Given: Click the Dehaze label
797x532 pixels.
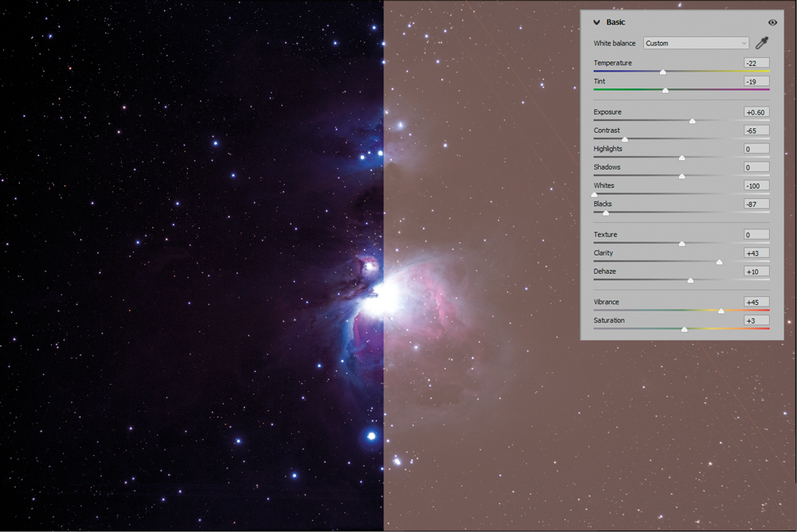Looking at the screenshot, I should click(x=605, y=271).
